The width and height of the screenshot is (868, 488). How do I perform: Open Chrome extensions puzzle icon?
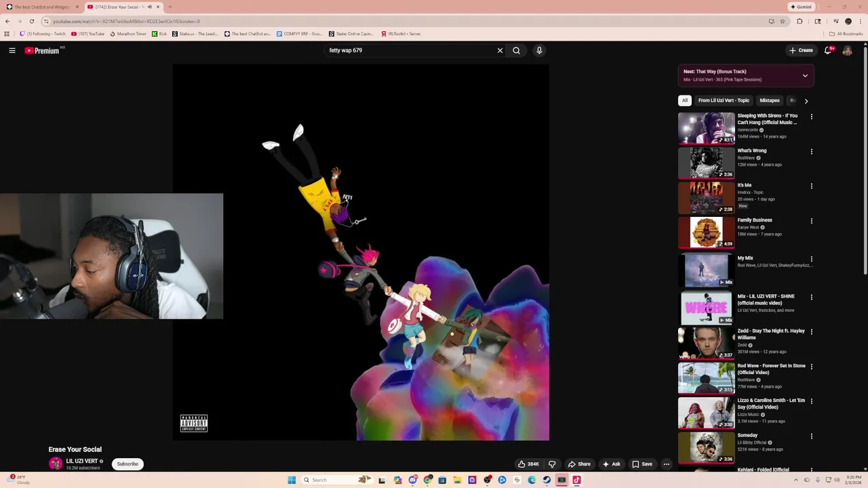click(800, 21)
